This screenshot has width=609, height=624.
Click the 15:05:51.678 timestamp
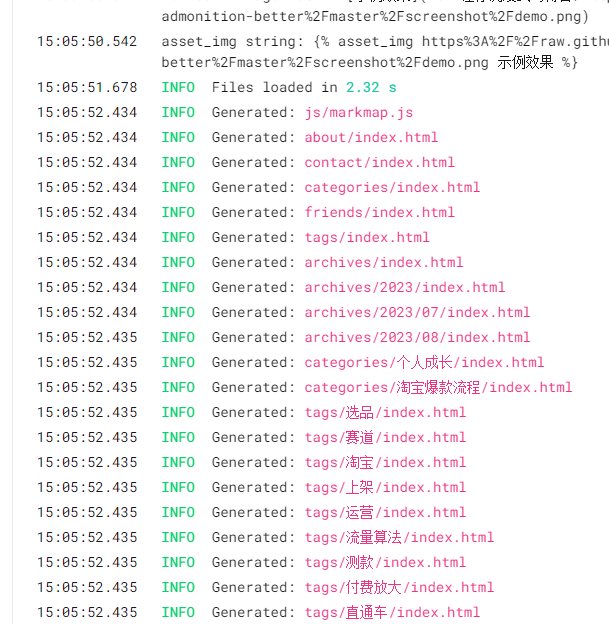[x=87, y=87]
